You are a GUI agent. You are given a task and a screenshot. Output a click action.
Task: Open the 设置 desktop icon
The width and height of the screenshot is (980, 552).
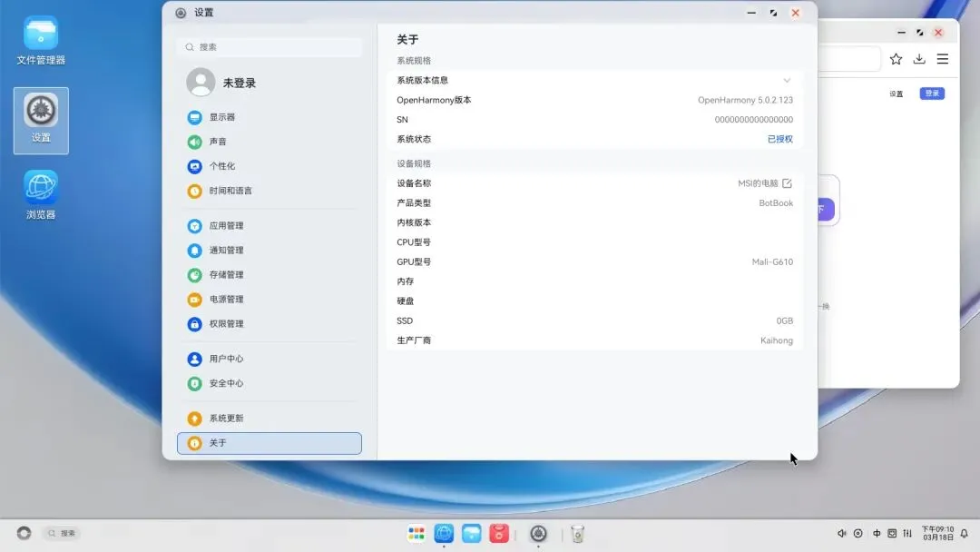tap(41, 120)
